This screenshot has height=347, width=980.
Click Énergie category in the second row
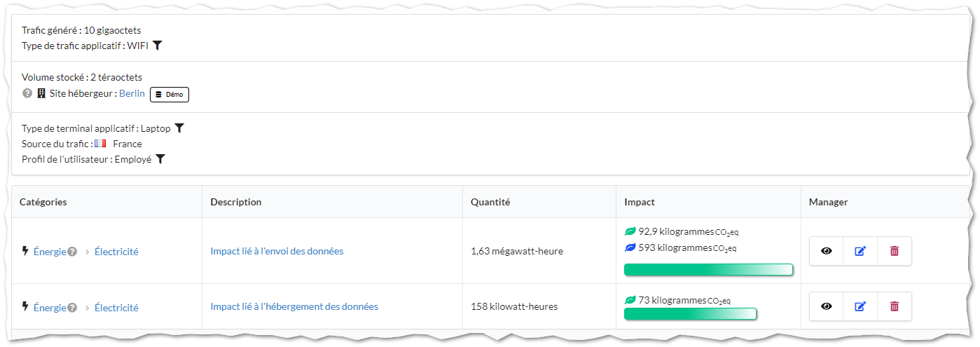[x=50, y=308]
